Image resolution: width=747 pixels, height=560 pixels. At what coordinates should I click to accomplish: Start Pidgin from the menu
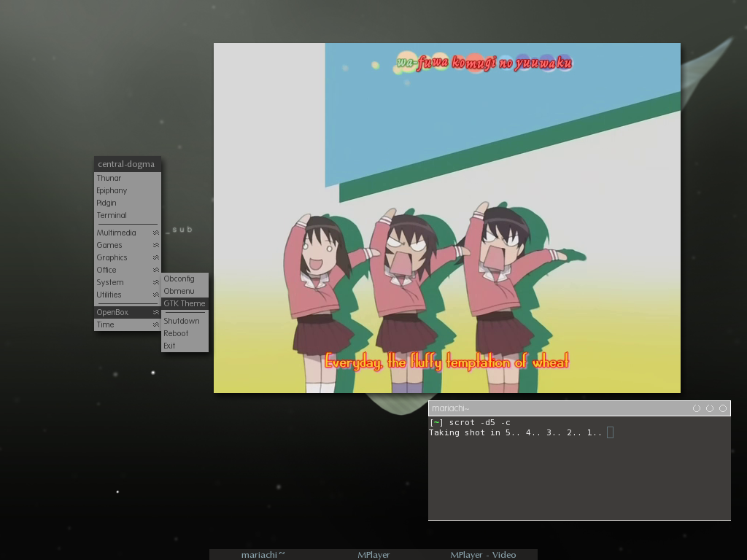[x=127, y=203]
